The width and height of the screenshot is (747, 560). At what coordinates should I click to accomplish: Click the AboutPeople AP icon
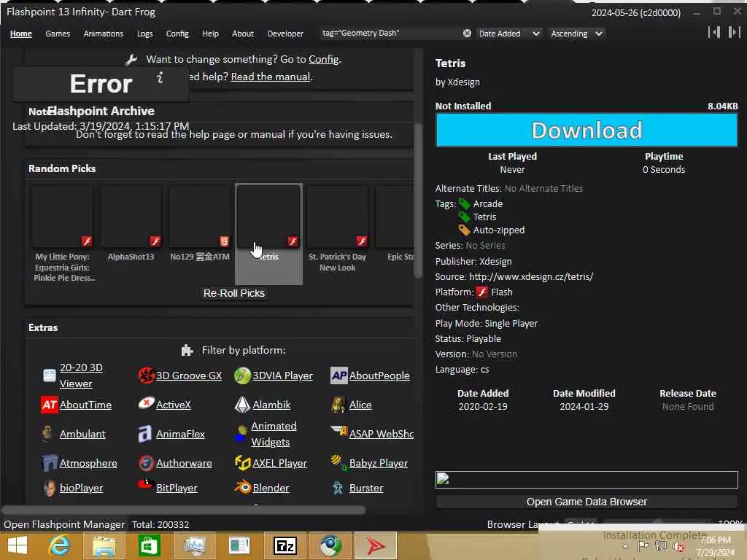339,376
